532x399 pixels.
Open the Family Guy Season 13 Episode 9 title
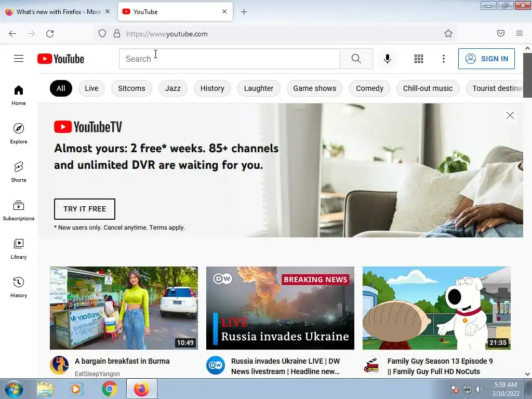coord(440,366)
